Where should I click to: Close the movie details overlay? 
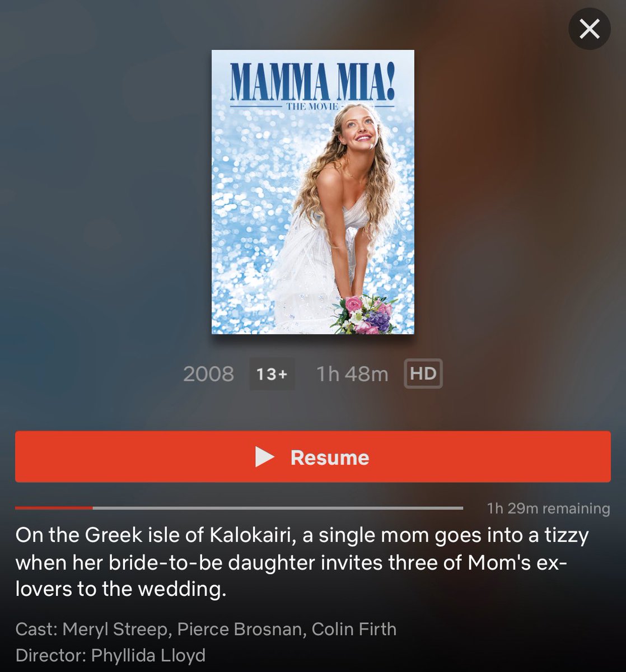pos(589,29)
